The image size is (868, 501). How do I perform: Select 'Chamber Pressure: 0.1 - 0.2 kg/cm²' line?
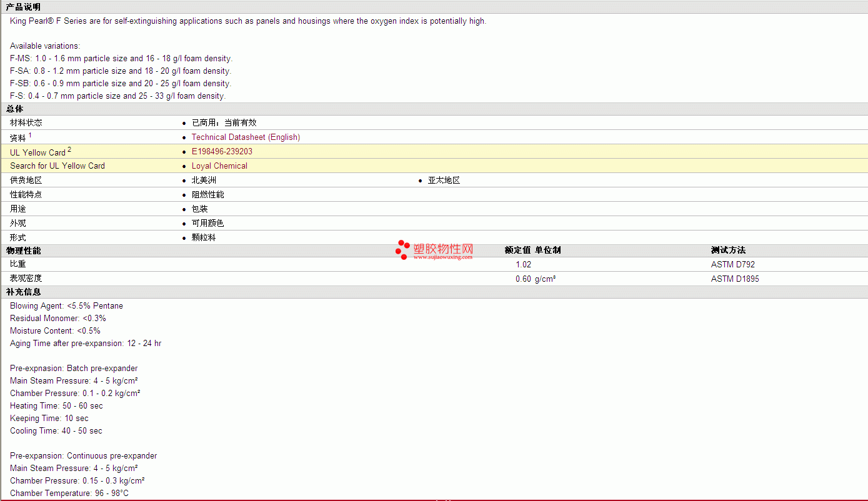coord(75,393)
